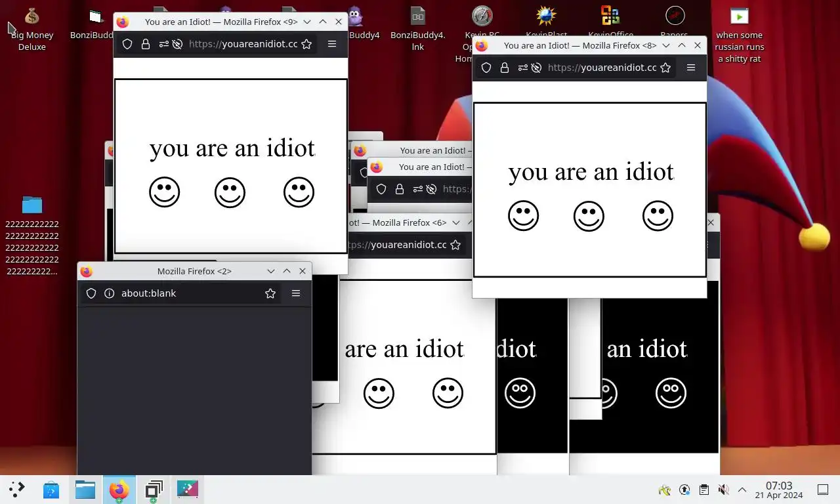Bookmark page with star in Firefox <8>
The height and width of the screenshot is (504, 840).
pyautogui.click(x=665, y=68)
